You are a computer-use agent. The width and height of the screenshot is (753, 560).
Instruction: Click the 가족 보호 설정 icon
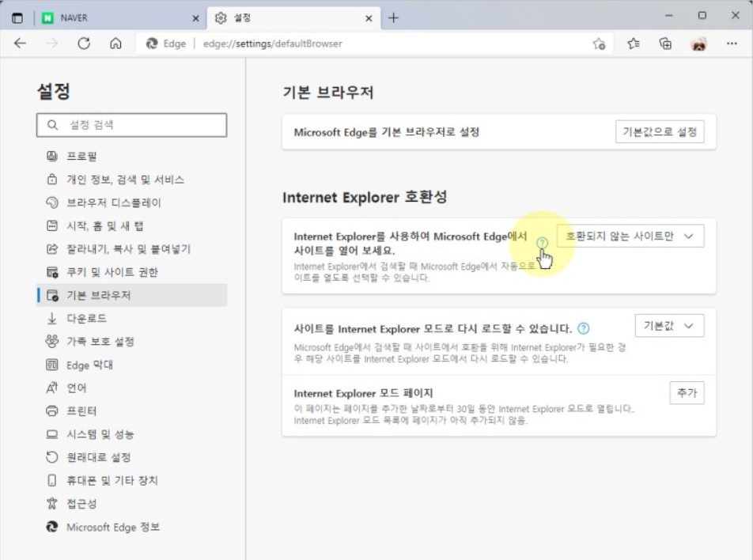(52, 341)
